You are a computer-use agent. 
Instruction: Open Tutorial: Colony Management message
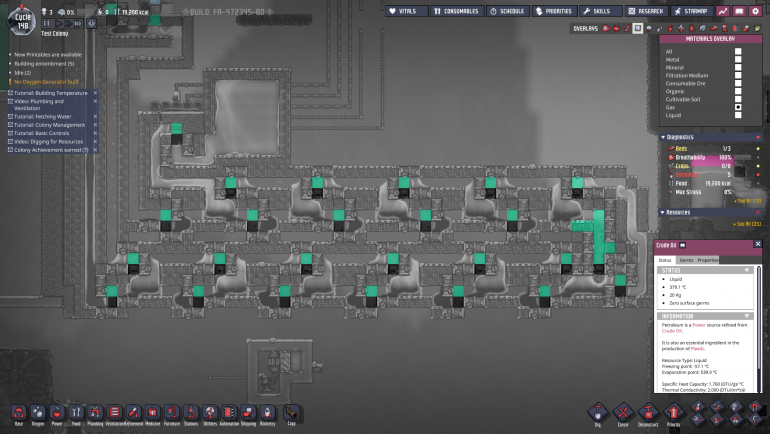tap(49, 125)
